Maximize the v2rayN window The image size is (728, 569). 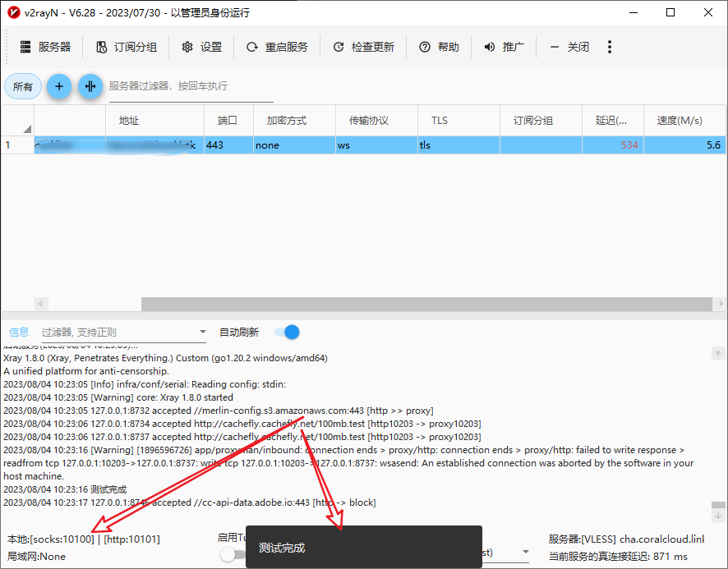click(670, 12)
